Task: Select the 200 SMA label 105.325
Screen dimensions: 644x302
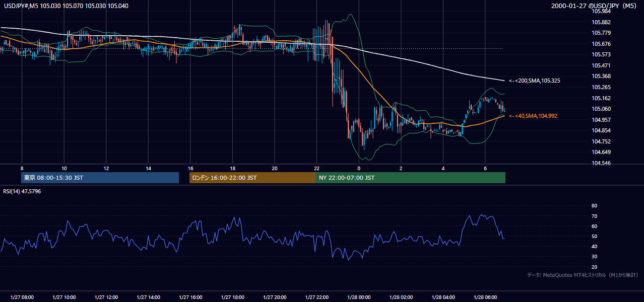Action: pyautogui.click(x=534, y=81)
